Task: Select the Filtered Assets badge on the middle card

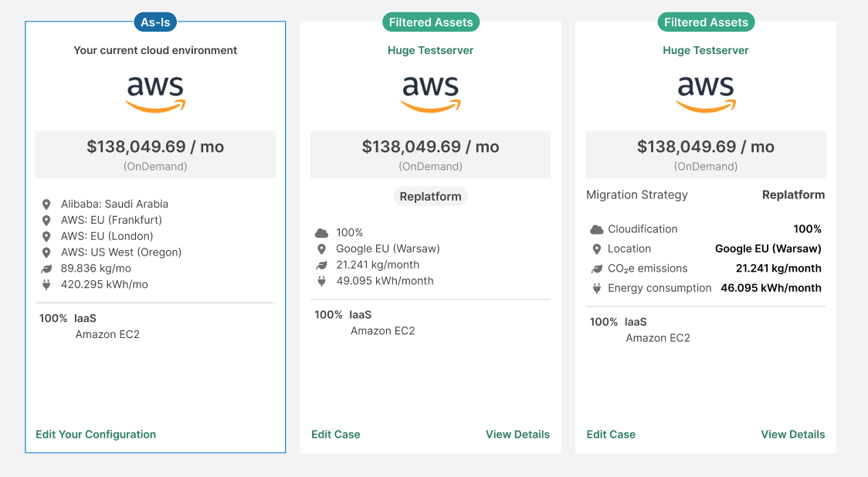Action: click(x=431, y=22)
